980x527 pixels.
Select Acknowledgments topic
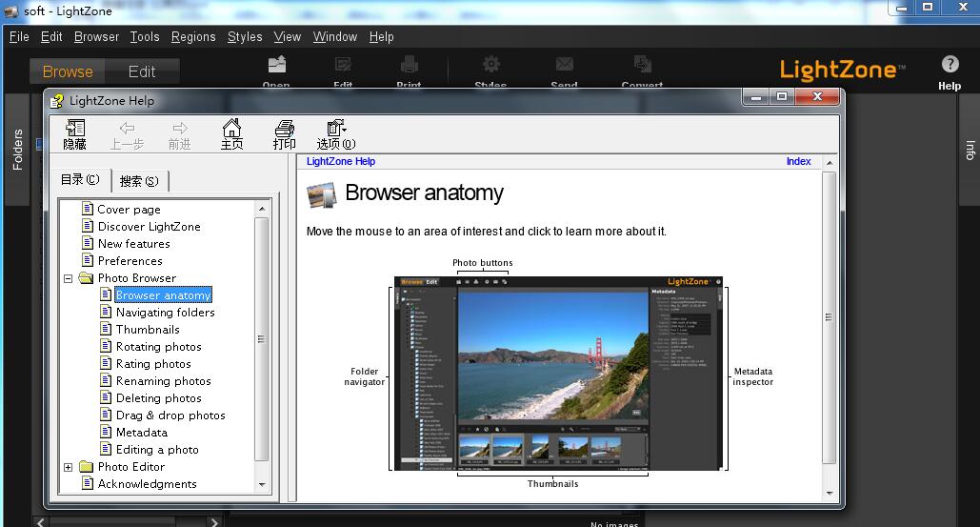point(147,484)
